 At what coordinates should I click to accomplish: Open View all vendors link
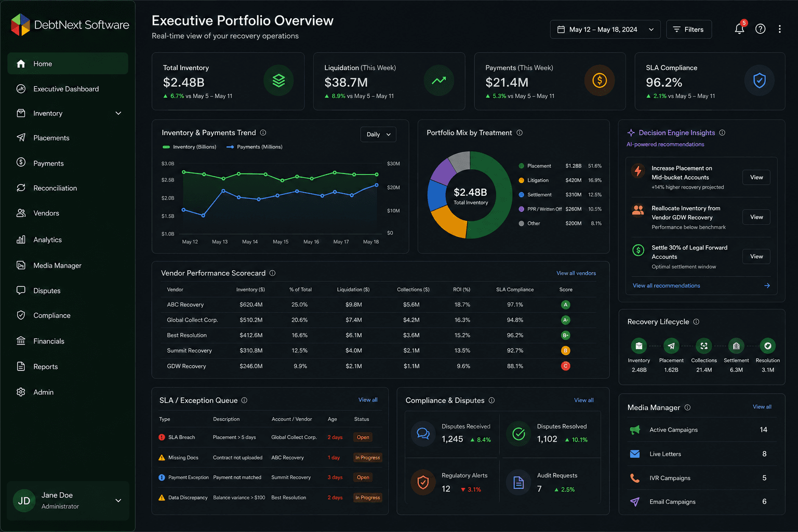(x=576, y=273)
